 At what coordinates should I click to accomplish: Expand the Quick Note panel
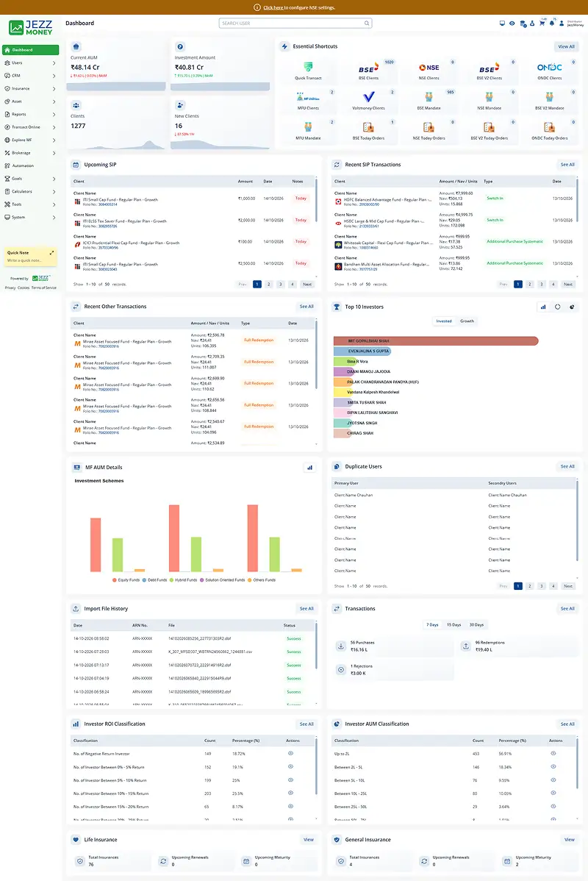click(51, 253)
